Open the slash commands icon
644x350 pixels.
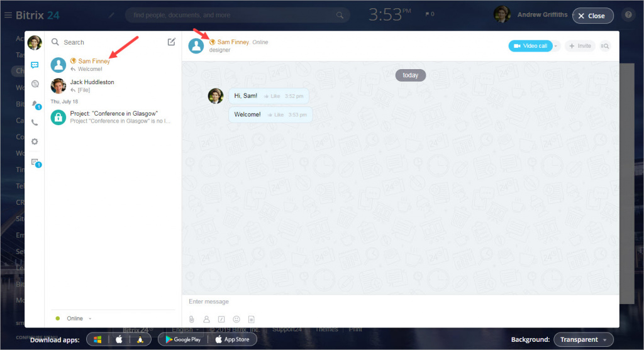(221, 319)
